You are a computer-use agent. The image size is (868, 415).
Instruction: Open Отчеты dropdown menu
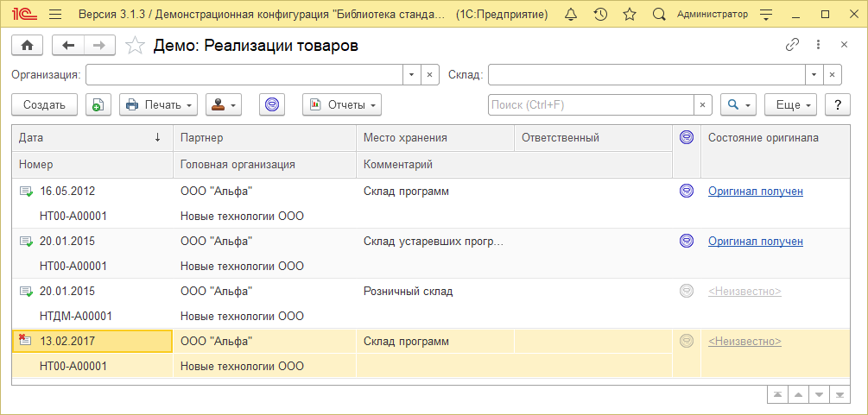coord(342,104)
